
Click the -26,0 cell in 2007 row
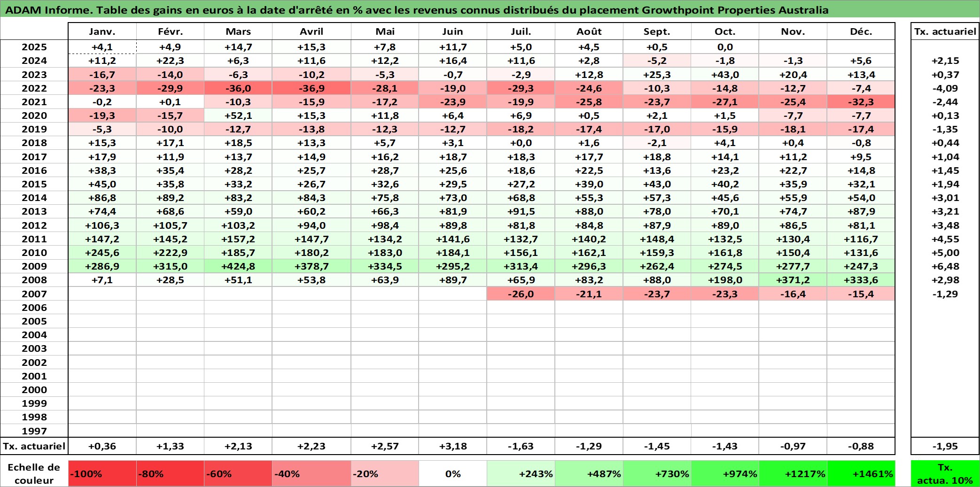tap(521, 294)
